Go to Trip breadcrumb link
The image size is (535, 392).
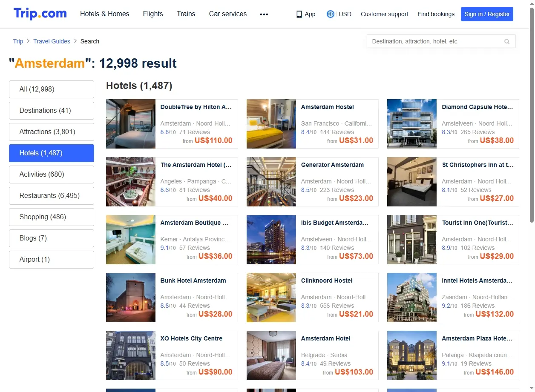point(18,41)
